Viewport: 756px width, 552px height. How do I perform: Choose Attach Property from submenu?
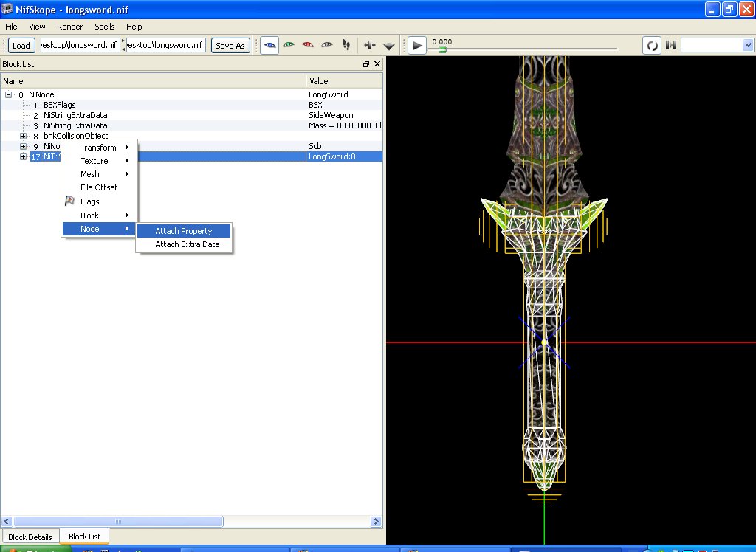tap(184, 231)
